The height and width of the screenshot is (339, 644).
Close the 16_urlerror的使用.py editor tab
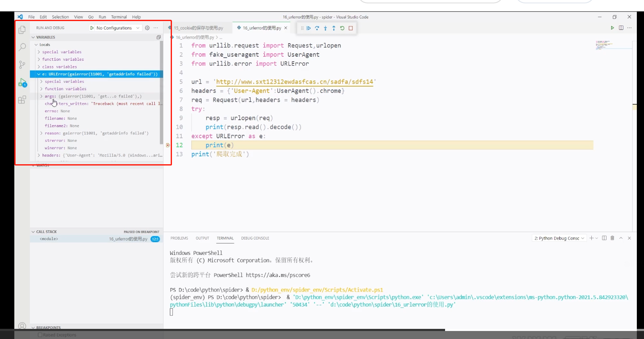pos(285,28)
